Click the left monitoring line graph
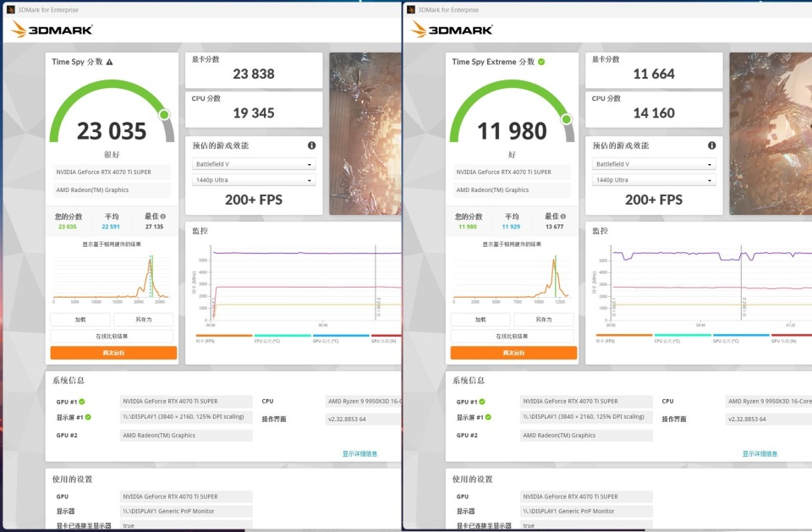The width and height of the screenshot is (812, 532). tap(304, 284)
